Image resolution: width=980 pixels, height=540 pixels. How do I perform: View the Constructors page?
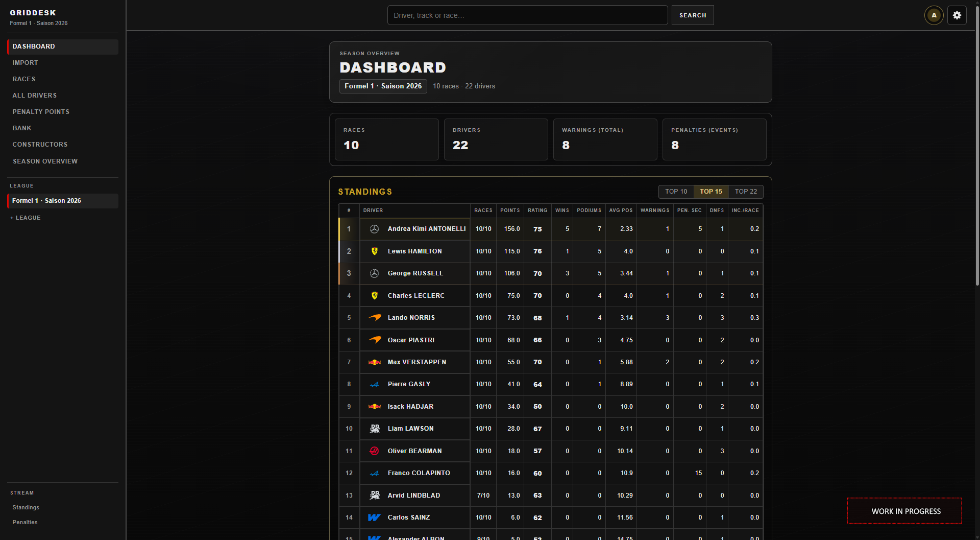pyautogui.click(x=63, y=145)
